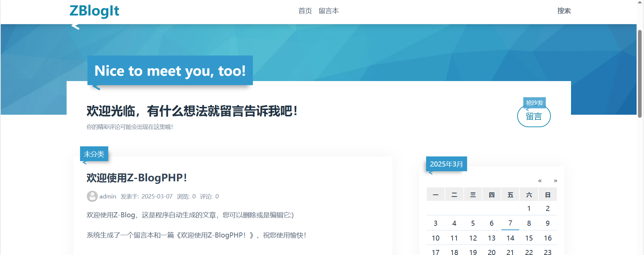This screenshot has height=255, width=644.
Task: Click the 2025年3月 calendar header
Action: [446, 164]
